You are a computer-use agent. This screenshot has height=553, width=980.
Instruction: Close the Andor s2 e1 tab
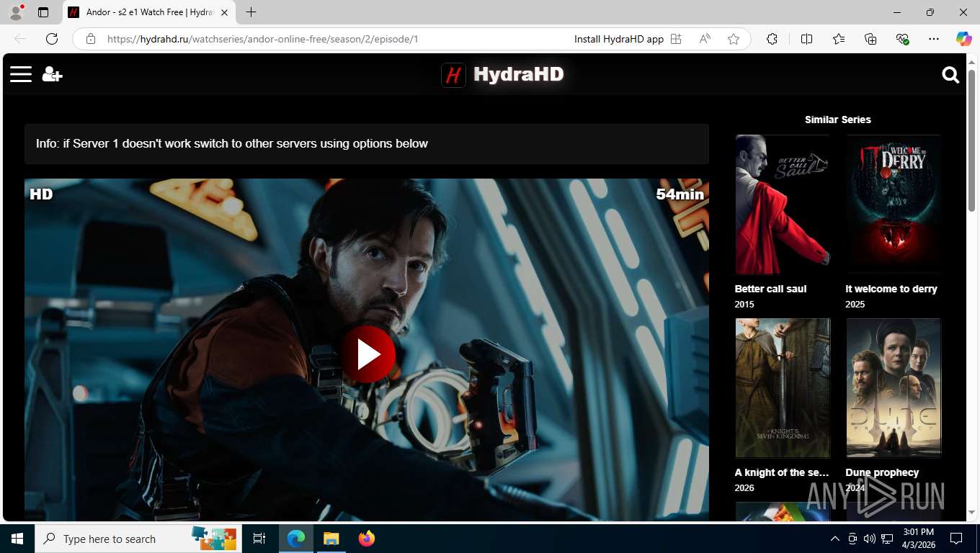point(224,12)
